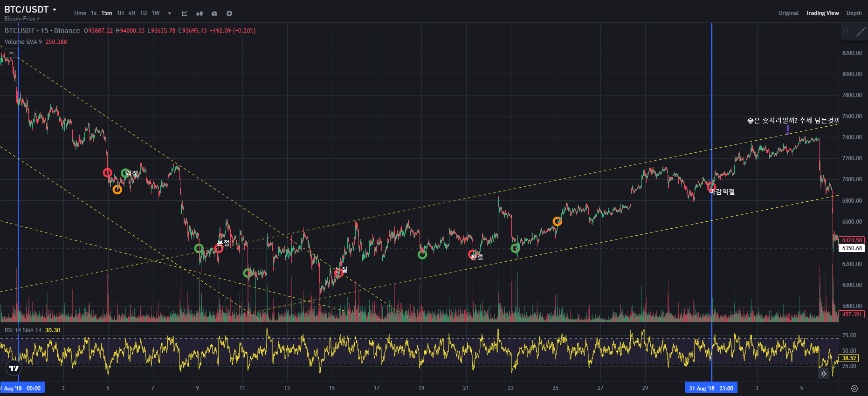Expand the BTC/USDT pair dropdown
Viewport: 868px width, 396px height.
55,9
